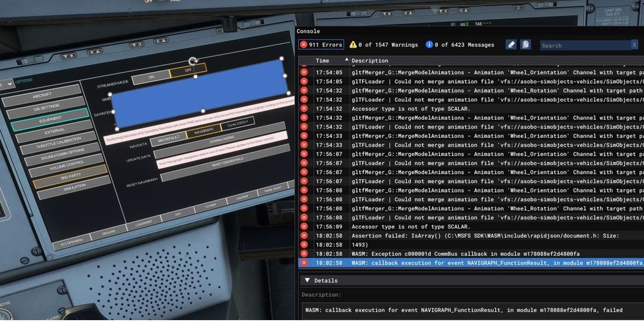Set Streamer Mode to ON
This screenshot has height=322, width=644.
(x=152, y=75)
